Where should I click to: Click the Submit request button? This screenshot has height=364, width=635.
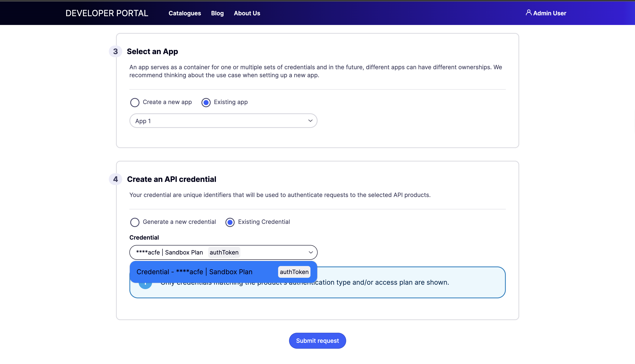pyautogui.click(x=317, y=341)
